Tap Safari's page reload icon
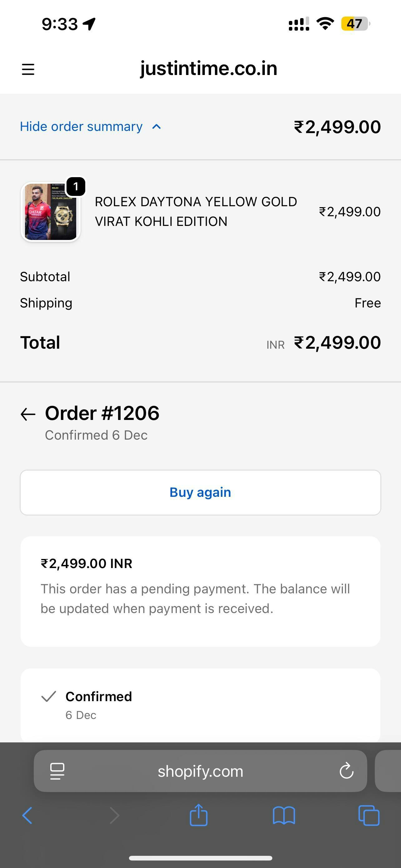 [346, 771]
